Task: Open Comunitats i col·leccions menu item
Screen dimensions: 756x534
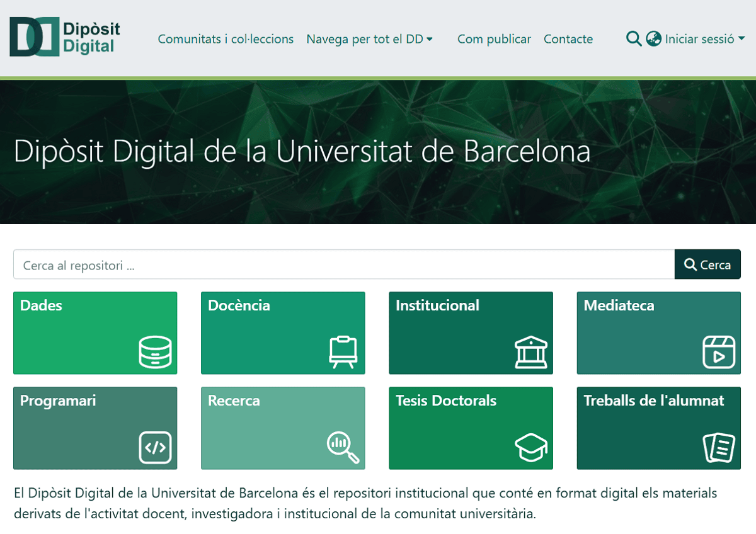Action: (226, 39)
